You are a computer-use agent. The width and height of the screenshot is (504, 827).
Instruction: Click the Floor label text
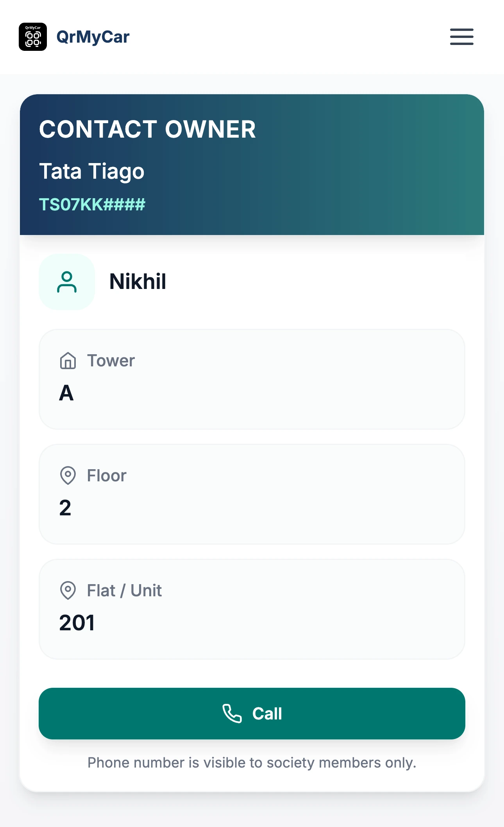107,475
